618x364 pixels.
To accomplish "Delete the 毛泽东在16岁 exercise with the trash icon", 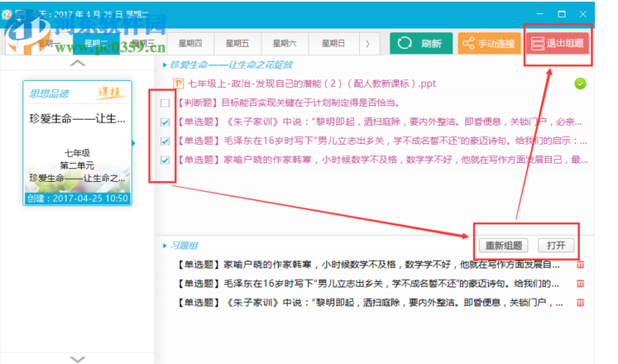I will click(580, 284).
